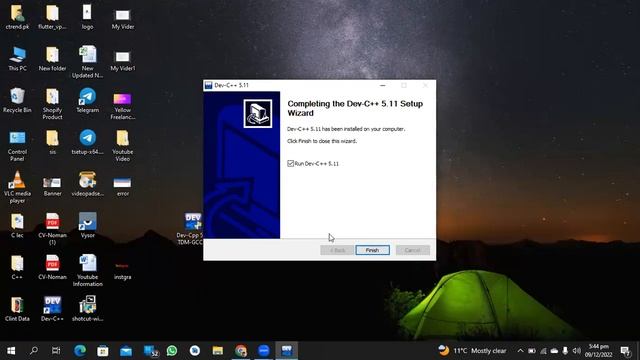Select the Vysor shortcut icon
This screenshot has height=360, width=640.
point(87,225)
